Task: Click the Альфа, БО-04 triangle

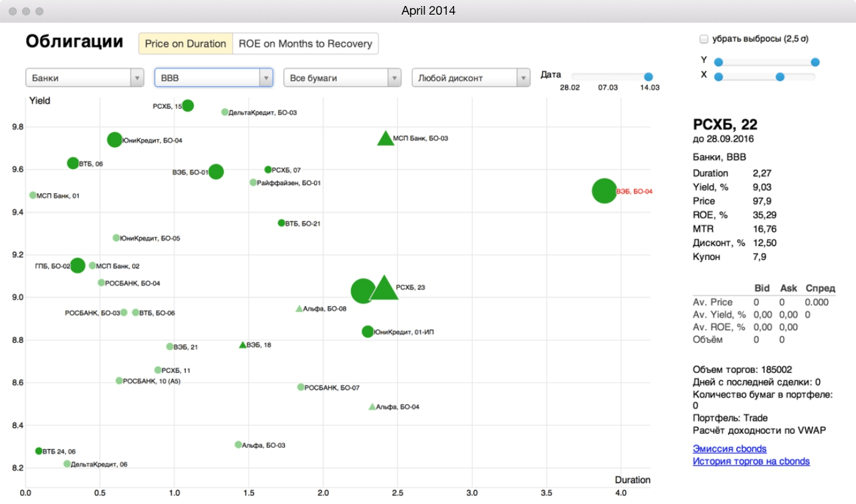Action: pos(372,406)
